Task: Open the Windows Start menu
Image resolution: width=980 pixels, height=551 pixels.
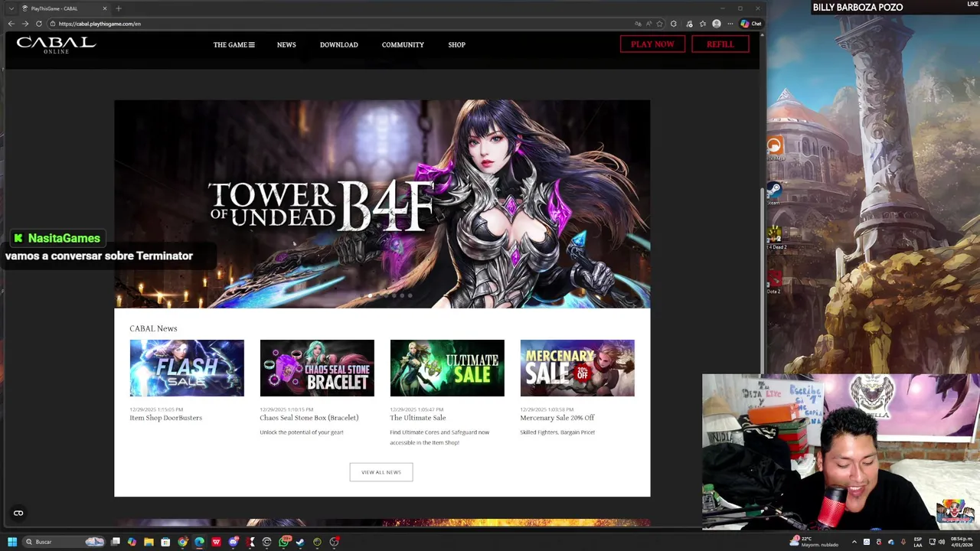Action: (12, 542)
